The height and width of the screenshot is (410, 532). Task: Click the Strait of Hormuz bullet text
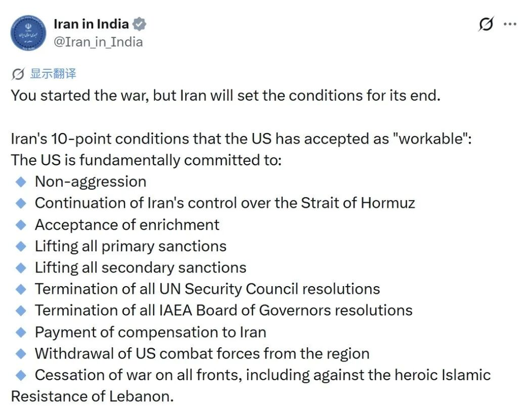point(225,203)
